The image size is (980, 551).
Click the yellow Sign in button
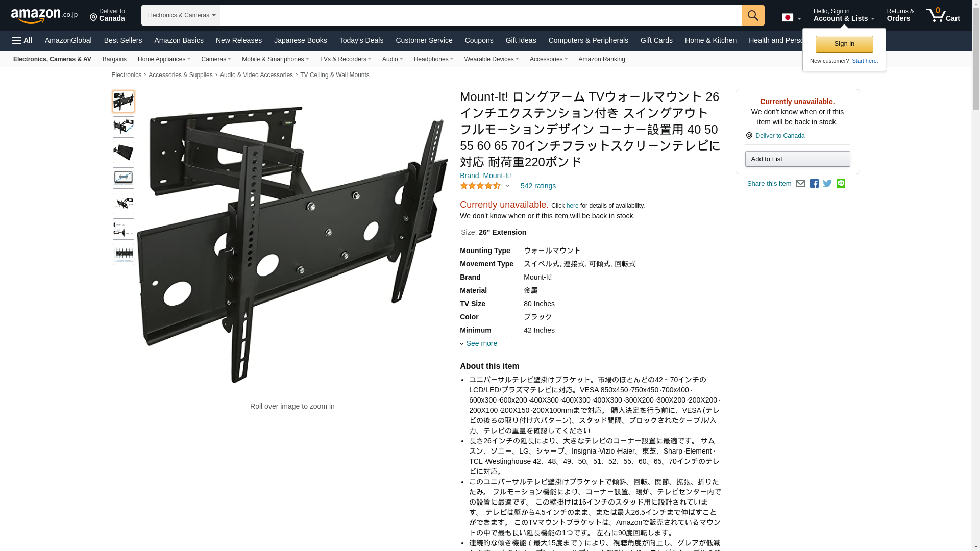tap(844, 44)
